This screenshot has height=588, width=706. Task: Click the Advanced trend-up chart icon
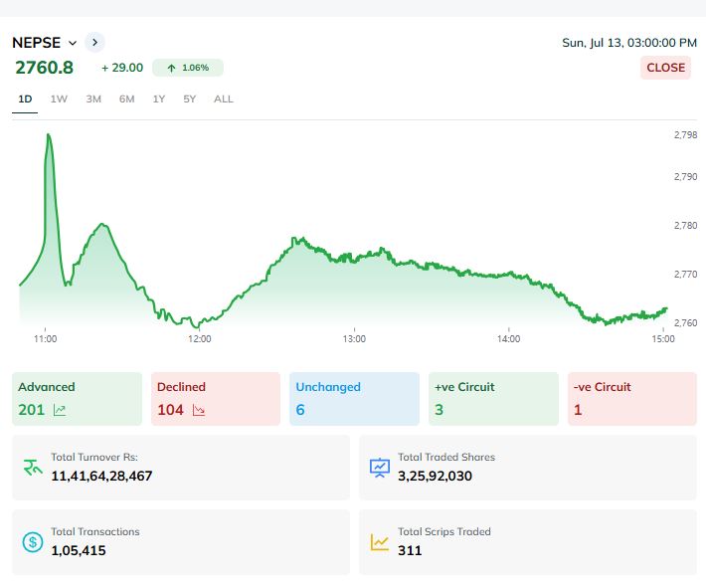point(60,410)
